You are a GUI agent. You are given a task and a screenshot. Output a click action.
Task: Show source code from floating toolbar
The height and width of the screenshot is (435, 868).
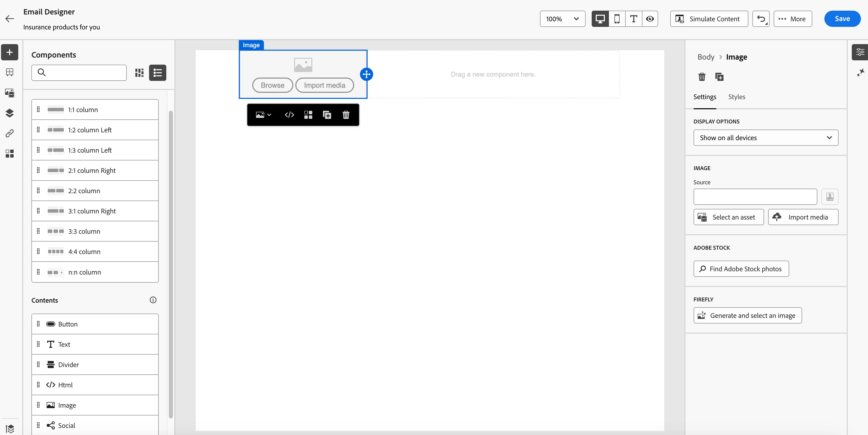pos(290,115)
